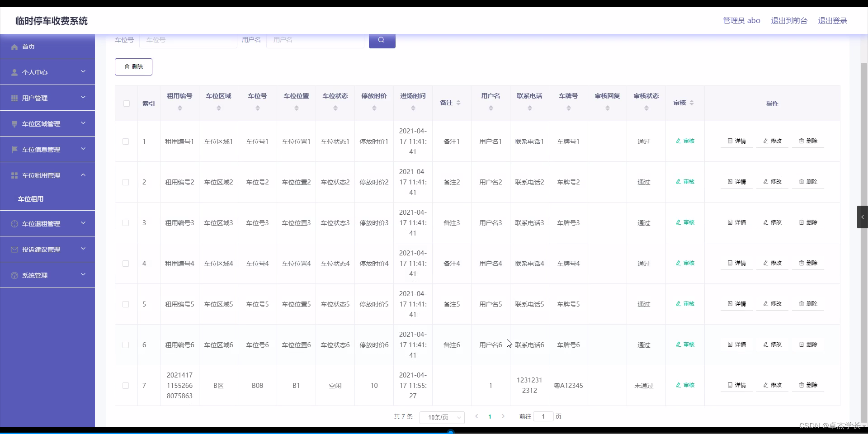This screenshot has height=434, width=868.
Task: Open 首页 home menu item
Action: tap(47, 47)
